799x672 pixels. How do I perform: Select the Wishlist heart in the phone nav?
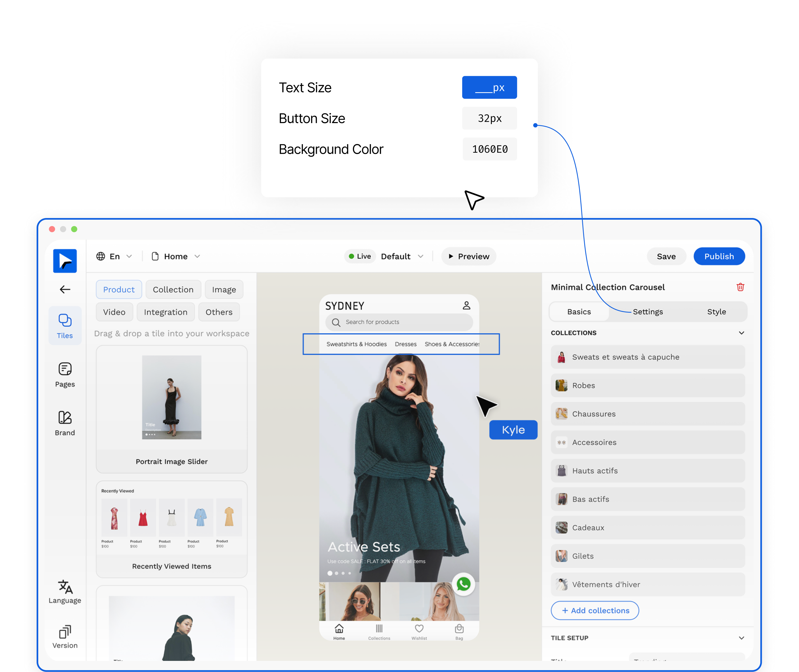(419, 632)
